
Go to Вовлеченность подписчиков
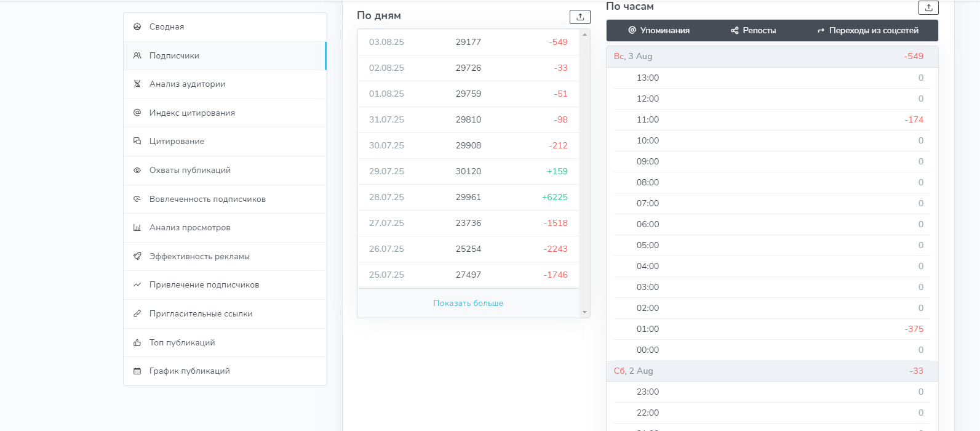click(x=225, y=199)
